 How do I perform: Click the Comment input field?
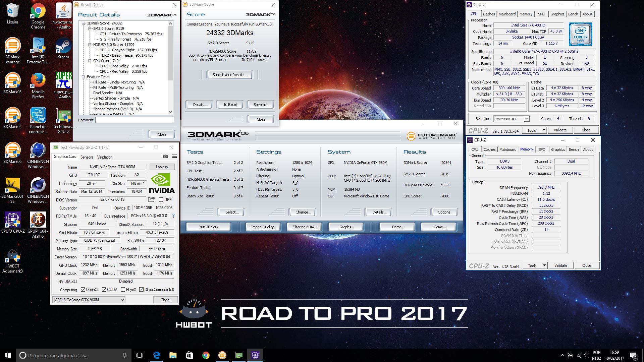point(135,120)
